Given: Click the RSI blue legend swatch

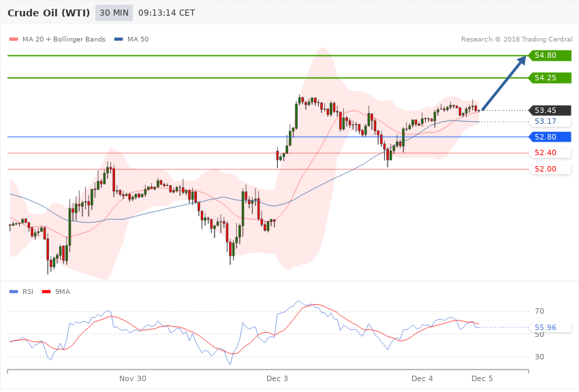Looking at the screenshot, I should point(14,292).
